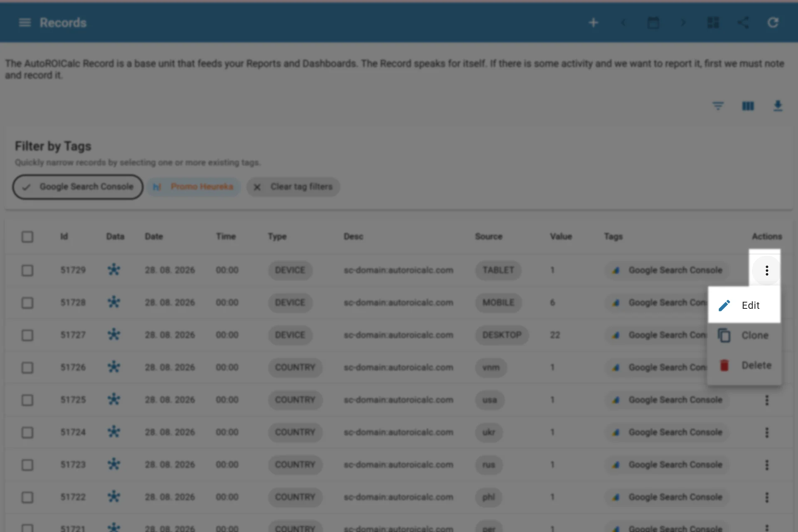Sort by the Id column header
The width and height of the screenshot is (798, 532).
point(64,236)
